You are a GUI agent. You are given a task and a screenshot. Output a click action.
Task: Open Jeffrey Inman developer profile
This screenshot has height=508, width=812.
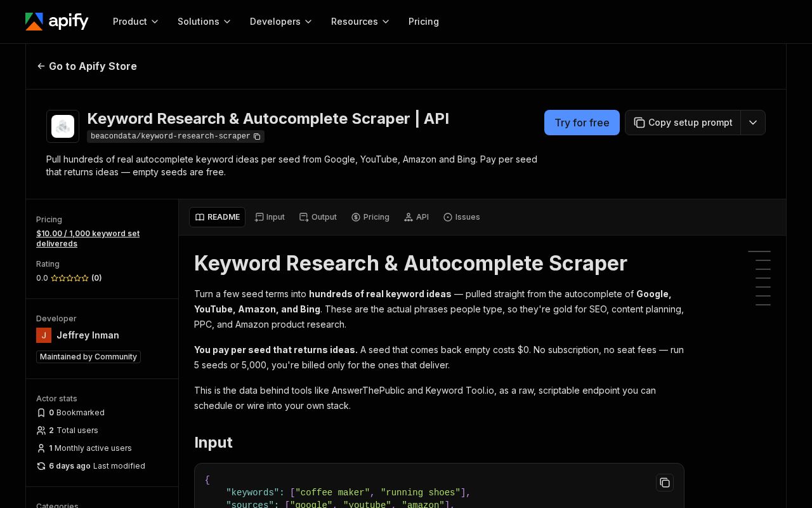pos(88,335)
